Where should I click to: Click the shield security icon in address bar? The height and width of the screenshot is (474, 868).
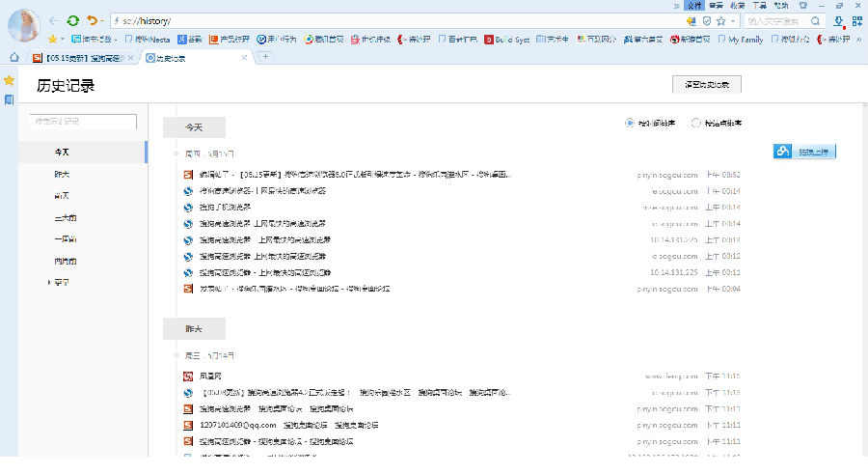coord(706,21)
